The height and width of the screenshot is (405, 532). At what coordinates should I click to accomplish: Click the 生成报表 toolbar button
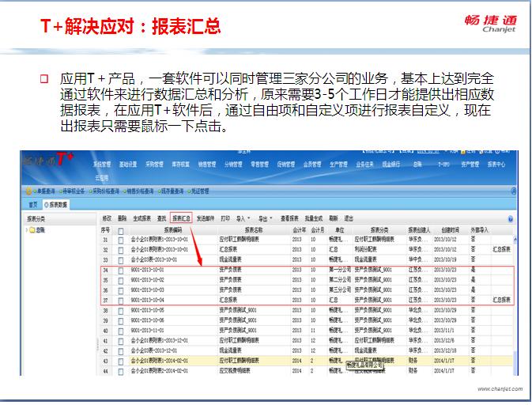(x=141, y=218)
